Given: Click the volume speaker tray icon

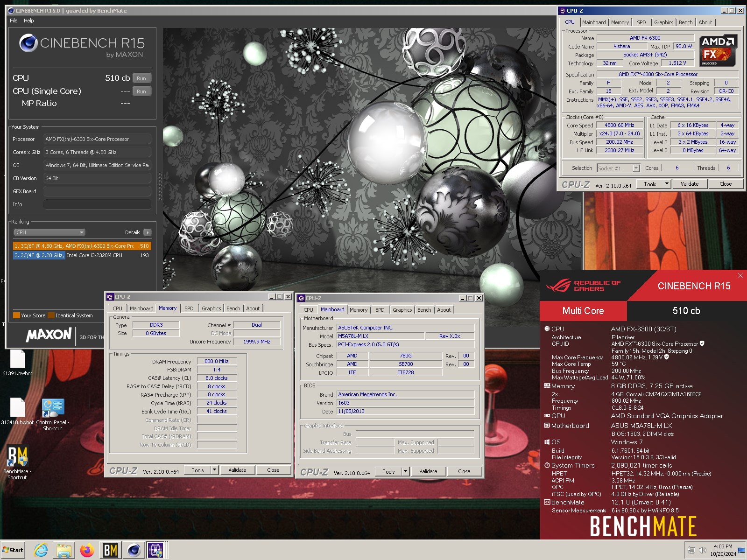Looking at the screenshot, I should coord(703,550).
